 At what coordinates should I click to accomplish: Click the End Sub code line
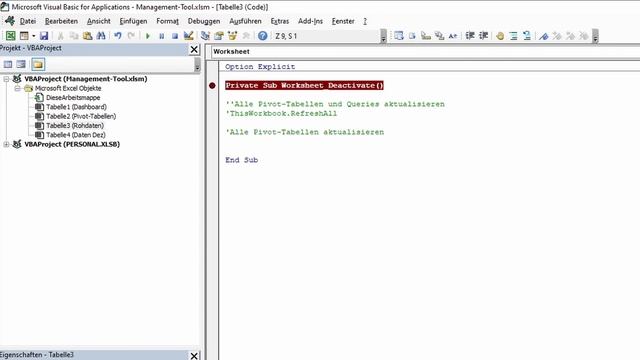242,160
